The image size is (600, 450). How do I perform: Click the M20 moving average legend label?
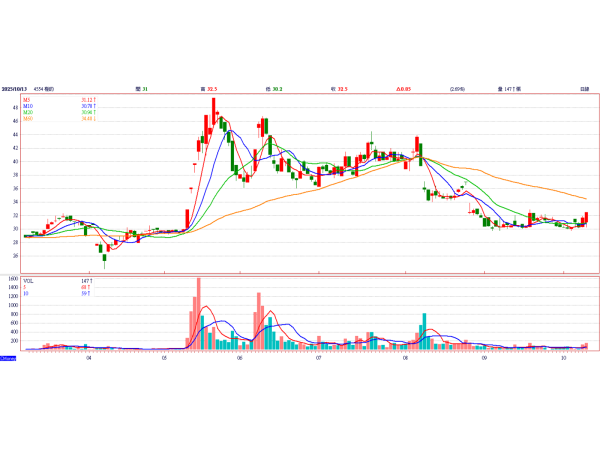28,112
